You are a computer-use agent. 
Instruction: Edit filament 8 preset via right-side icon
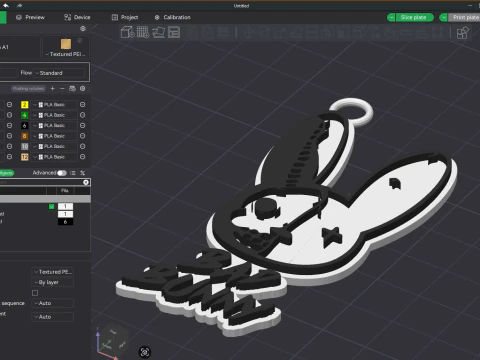click(x=83, y=136)
